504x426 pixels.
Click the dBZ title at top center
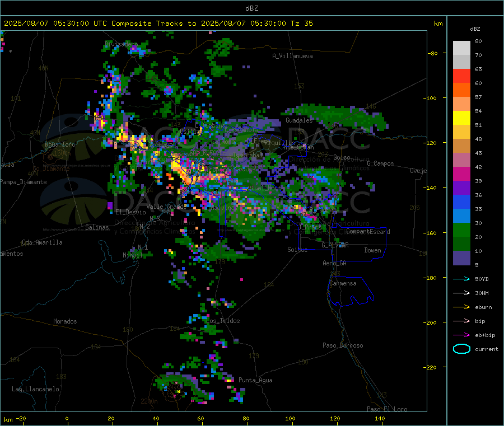click(x=251, y=8)
